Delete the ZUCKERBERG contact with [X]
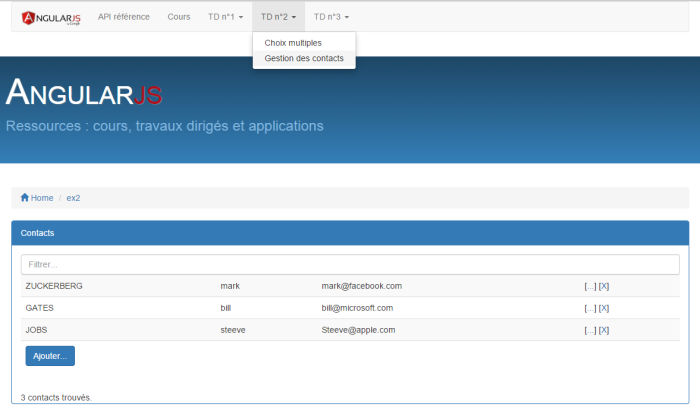This screenshot has width=700, height=410. click(x=604, y=286)
